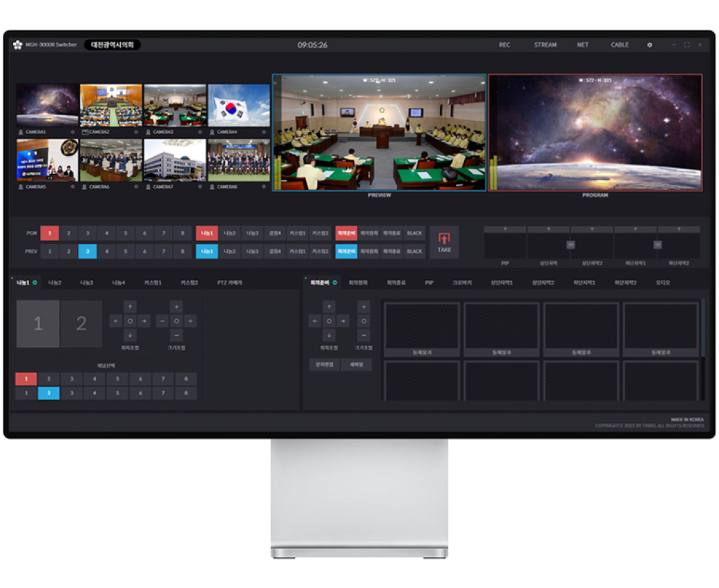Click up arrow above the 하단자막2 overlay slot
This screenshot has width=719, height=588.
679,229
